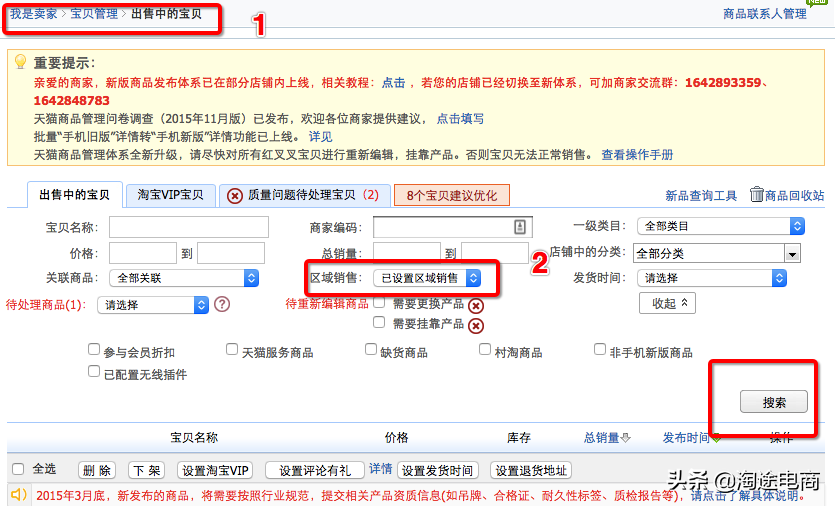Click the 下架 button

pos(146,470)
